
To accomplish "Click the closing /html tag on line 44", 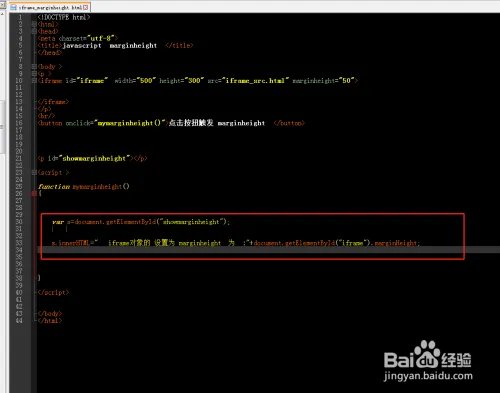I will pyautogui.click(x=50, y=321).
